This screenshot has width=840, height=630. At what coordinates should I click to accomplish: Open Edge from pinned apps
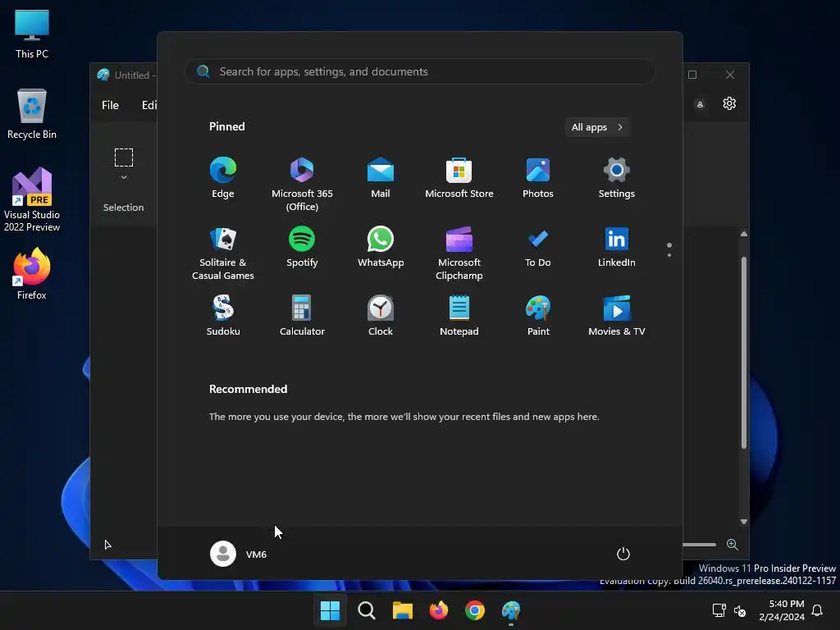pyautogui.click(x=223, y=178)
